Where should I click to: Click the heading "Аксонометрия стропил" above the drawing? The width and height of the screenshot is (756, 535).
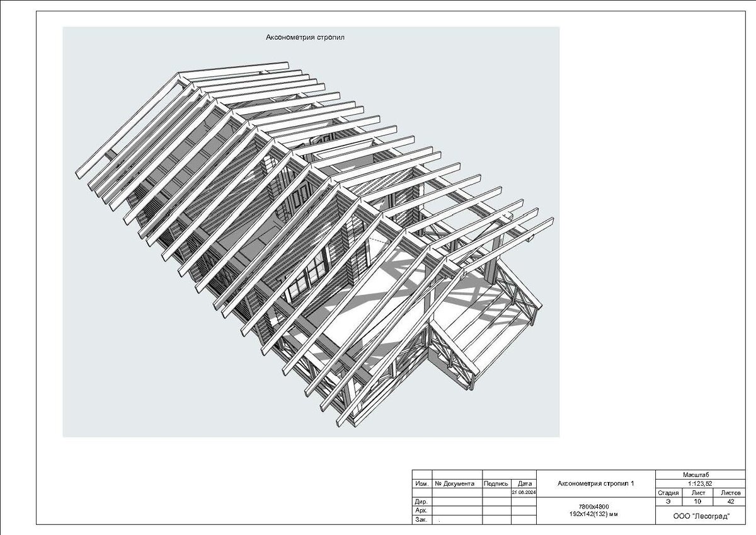[306, 37]
